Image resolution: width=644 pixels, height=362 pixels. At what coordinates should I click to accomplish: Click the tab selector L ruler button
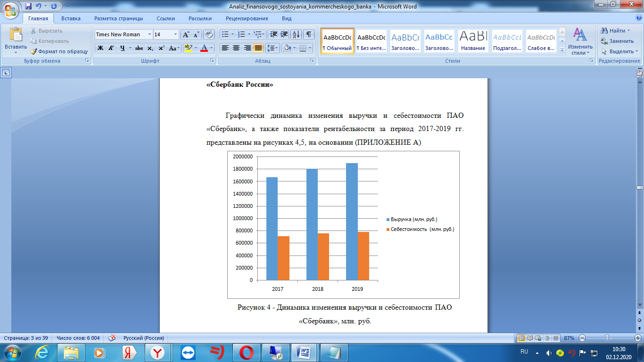click(7, 73)
